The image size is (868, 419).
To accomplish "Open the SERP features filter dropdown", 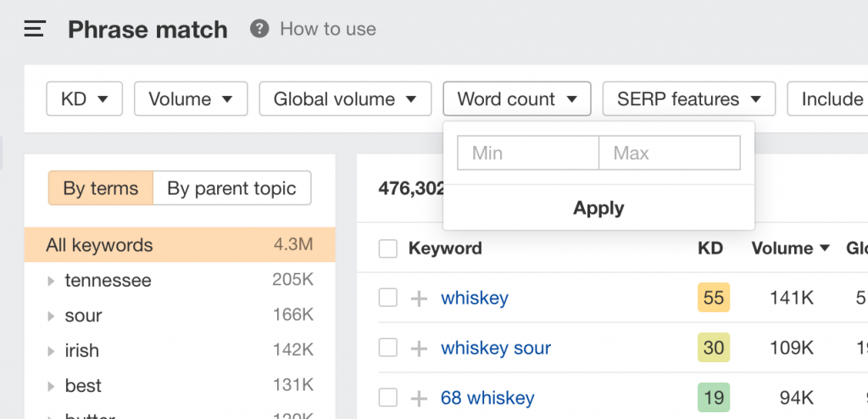I will pyautogui.click(x=688, y=99).
